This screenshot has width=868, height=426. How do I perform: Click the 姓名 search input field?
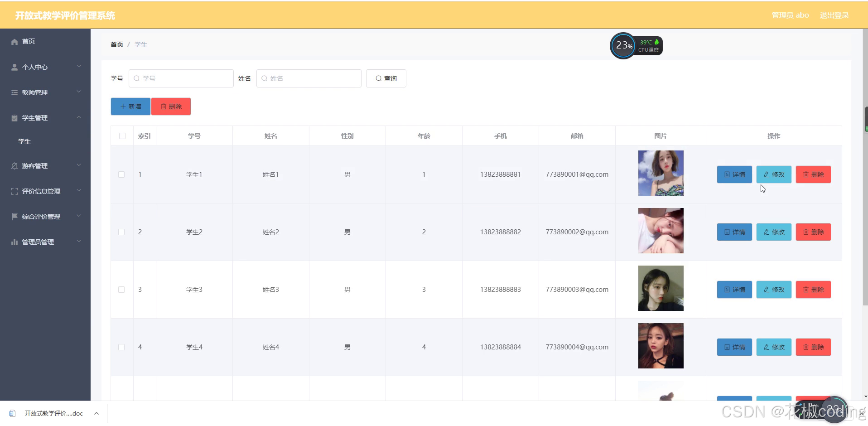point(309,78)
